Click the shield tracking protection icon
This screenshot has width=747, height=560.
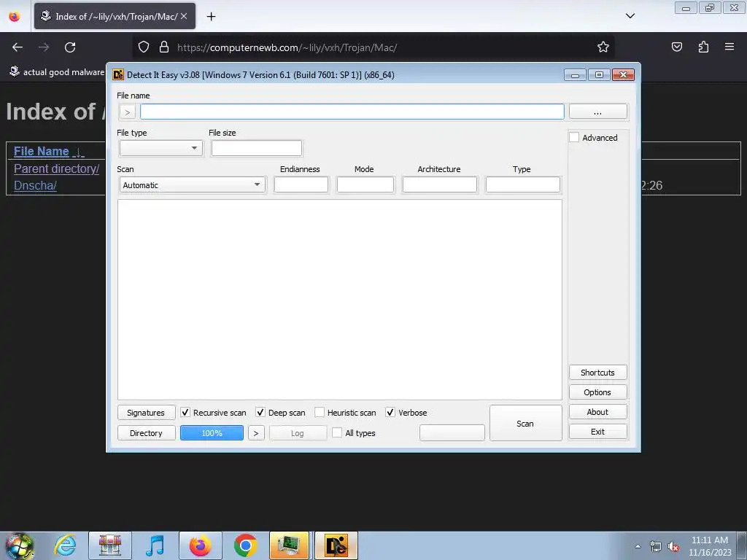pos(144,47)
